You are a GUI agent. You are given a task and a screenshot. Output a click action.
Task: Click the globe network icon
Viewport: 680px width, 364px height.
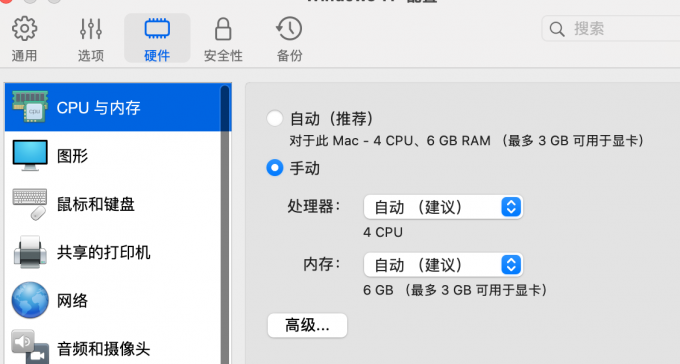pyautogui.click(x=30, y=300)
